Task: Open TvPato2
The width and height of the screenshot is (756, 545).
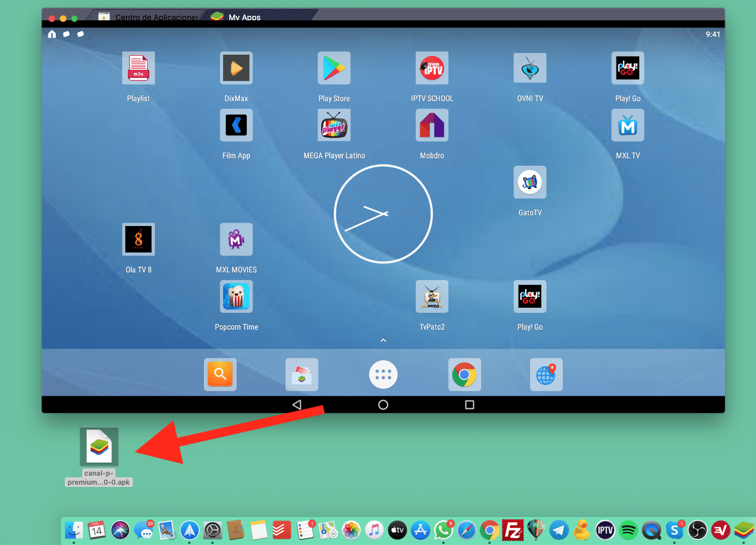Action: point(432,296)
